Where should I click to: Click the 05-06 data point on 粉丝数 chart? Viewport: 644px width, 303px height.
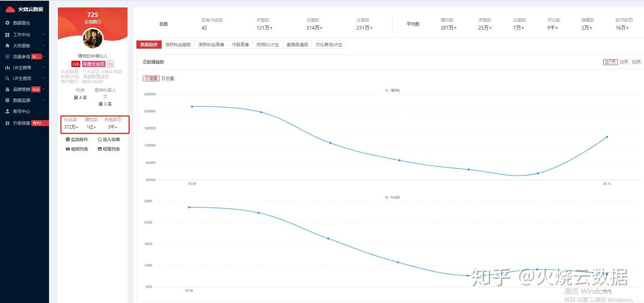coord(189,207)
